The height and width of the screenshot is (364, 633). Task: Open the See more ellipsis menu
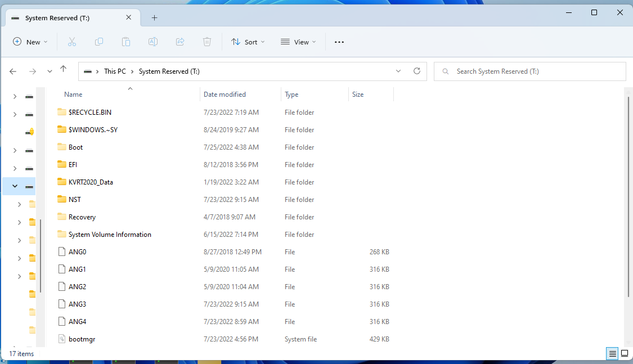tap(339, 42)
